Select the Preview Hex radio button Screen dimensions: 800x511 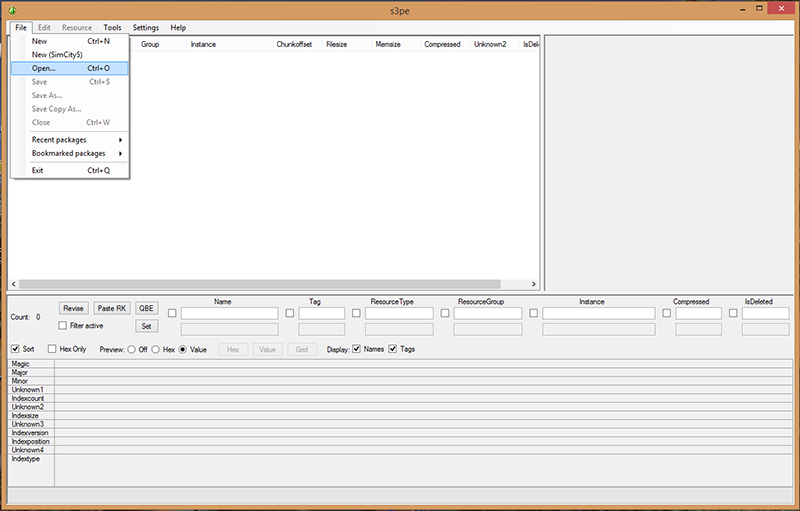click(x=156, y=349)
